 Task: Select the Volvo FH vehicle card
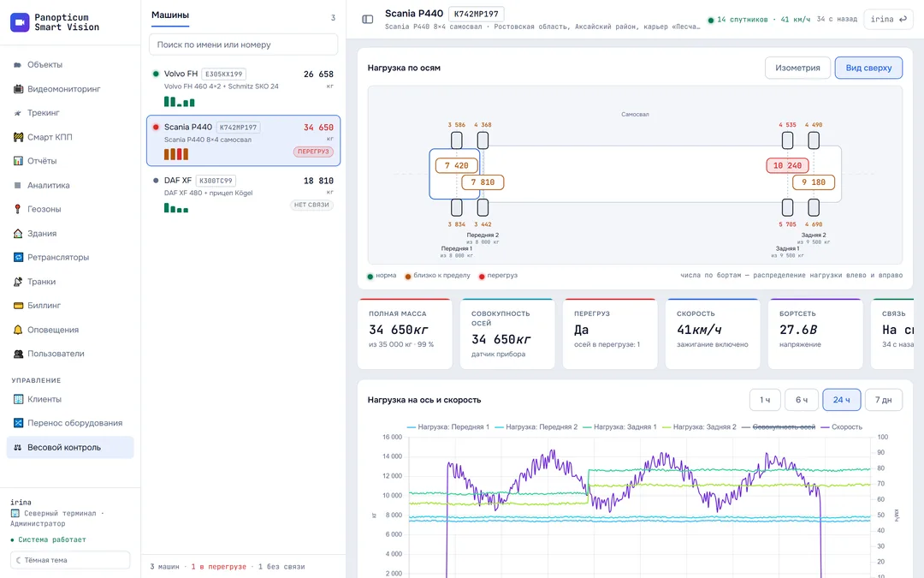243,86
